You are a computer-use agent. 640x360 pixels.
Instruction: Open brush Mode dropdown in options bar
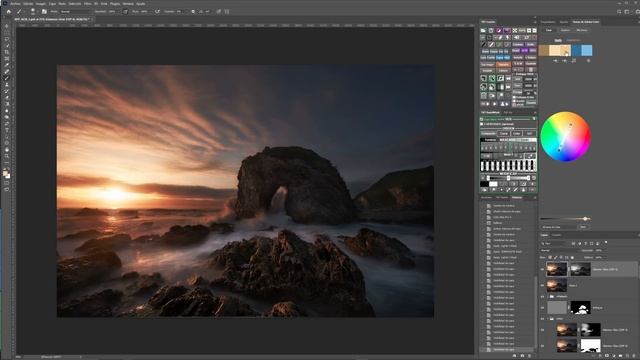pos(76,11)
